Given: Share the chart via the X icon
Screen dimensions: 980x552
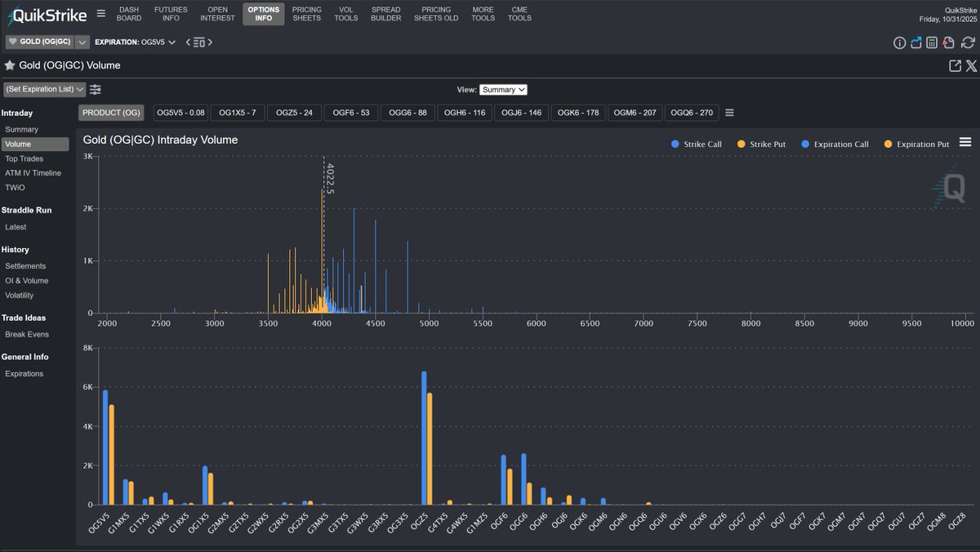Looking at the screenshot, I should (971, 65).
